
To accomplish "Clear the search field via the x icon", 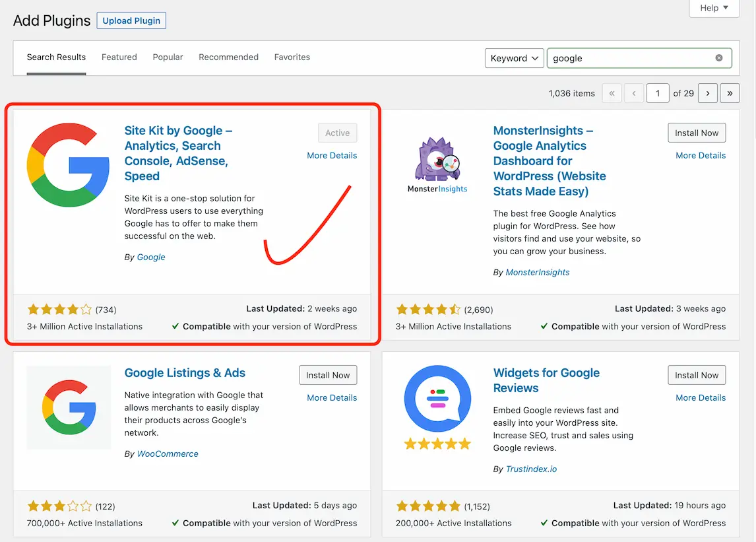I will 719,58.
